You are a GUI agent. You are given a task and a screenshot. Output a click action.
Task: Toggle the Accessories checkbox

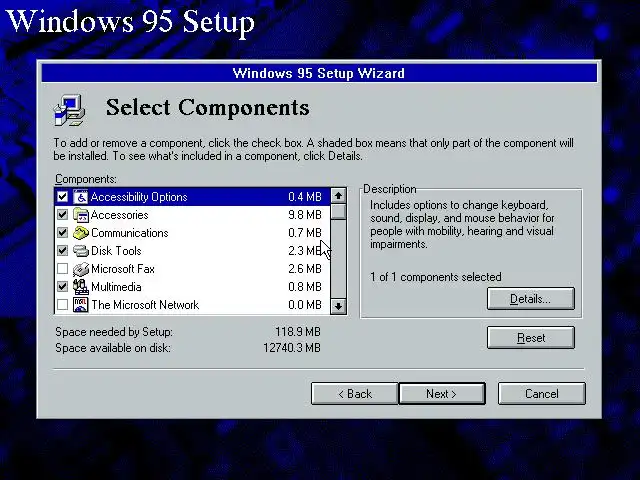pyautogui.click(x=62, y=215)
